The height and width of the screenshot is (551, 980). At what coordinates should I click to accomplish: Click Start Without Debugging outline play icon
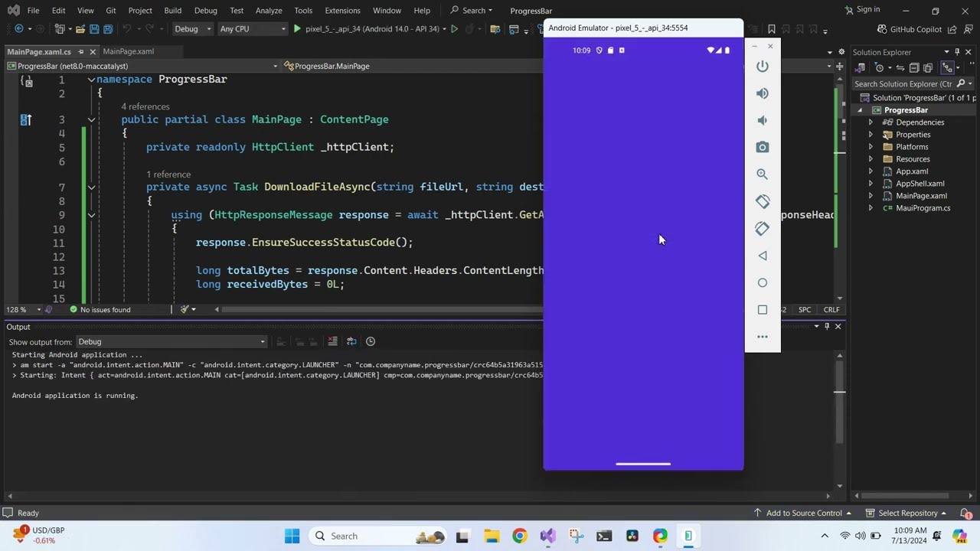454,29
